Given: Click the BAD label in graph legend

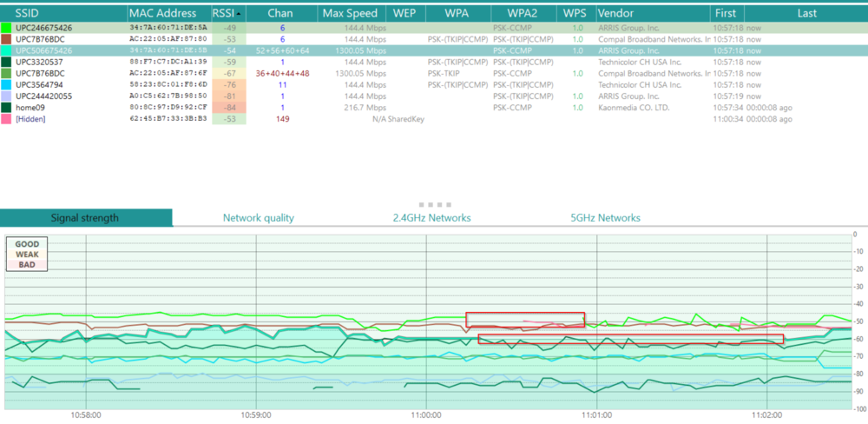Looking at the screenshot, I should (27, 264).
